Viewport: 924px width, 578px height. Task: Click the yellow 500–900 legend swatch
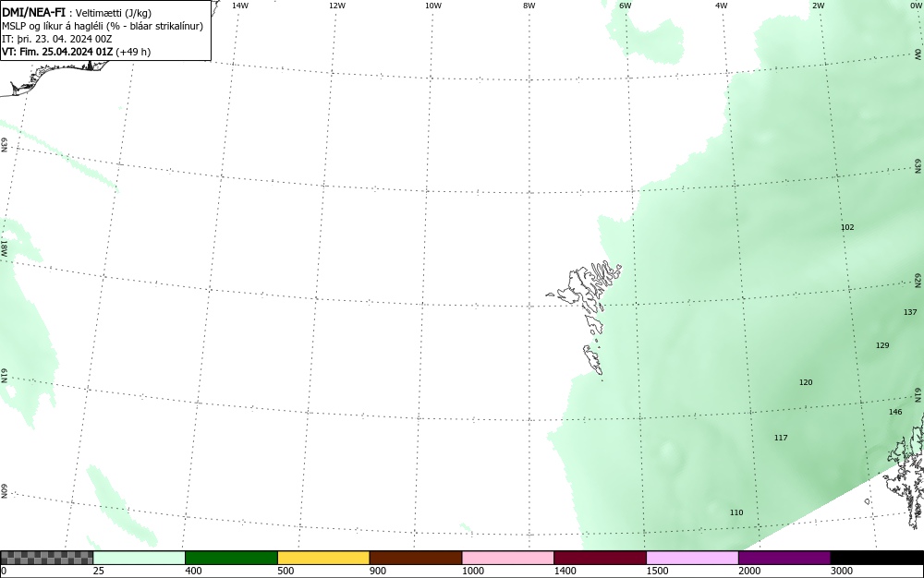(323, 558)
